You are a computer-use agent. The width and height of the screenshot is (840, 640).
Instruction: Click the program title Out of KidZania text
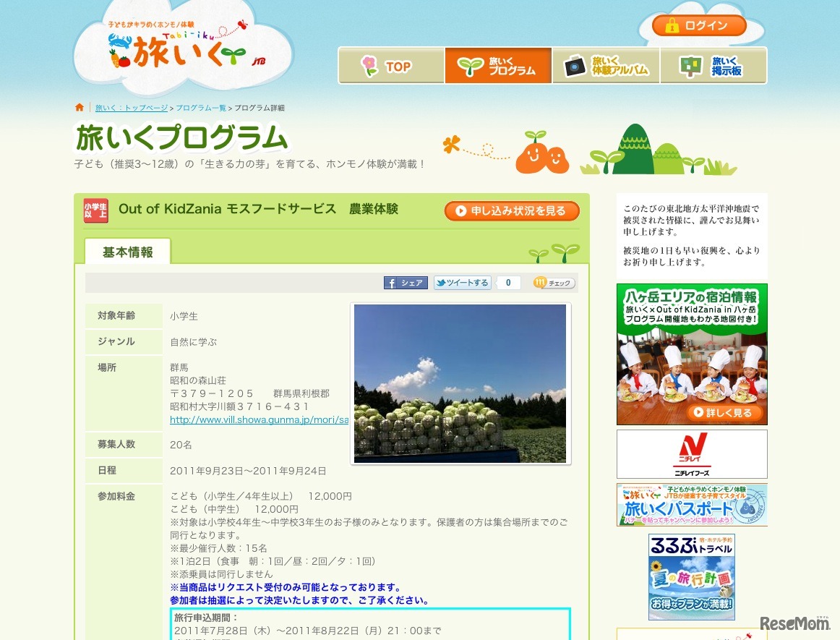(x=258, y=209)
